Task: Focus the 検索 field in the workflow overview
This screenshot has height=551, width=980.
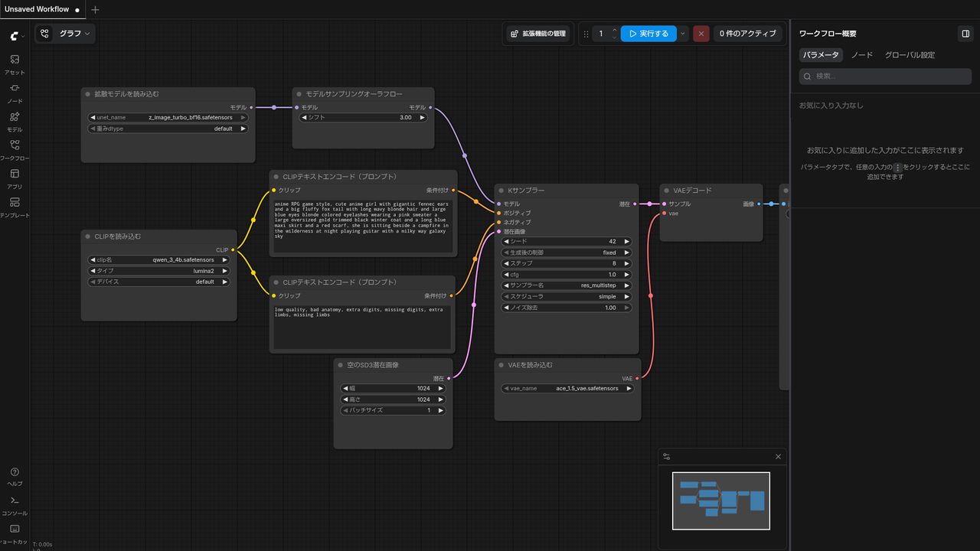Action: (885, 76)
